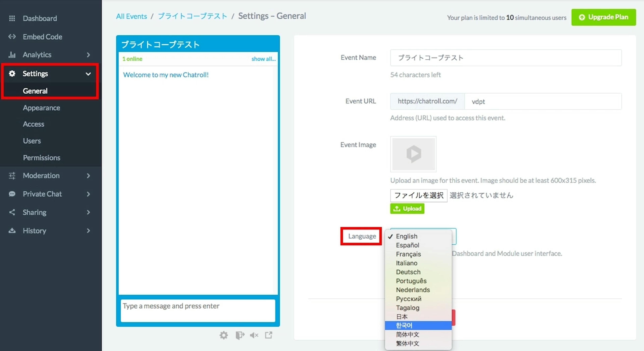Mute chat sound with speaker icon
Viewport: 644px width, 351px height.
point(254,335)
